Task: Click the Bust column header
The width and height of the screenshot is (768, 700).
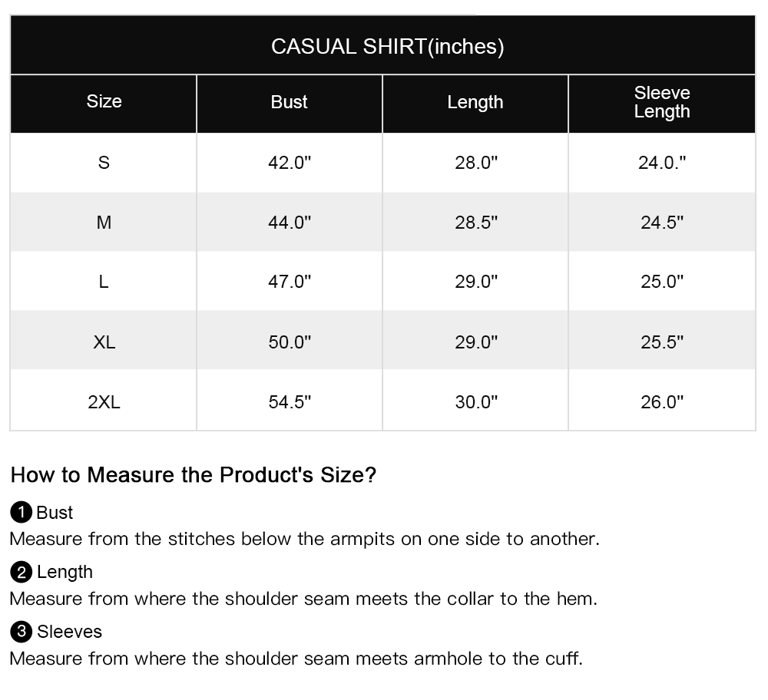Action: [x=289, y=102]
